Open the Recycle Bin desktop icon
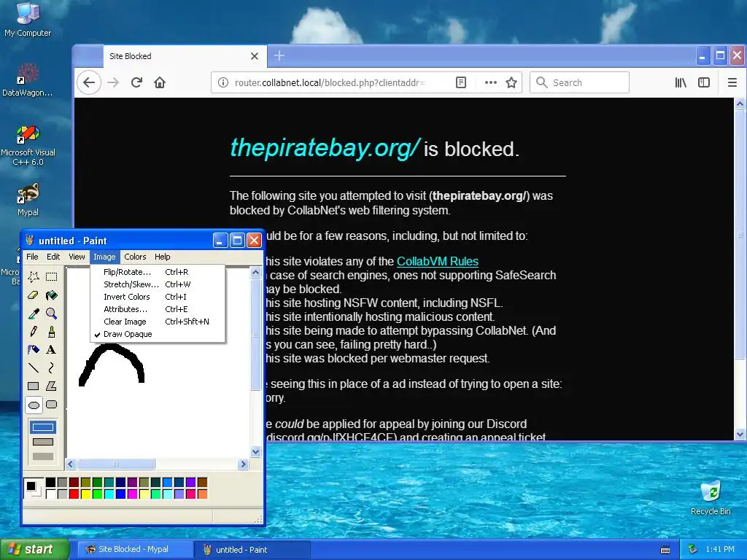The height and width of the screenshot is (560, 747). [711, 497]
